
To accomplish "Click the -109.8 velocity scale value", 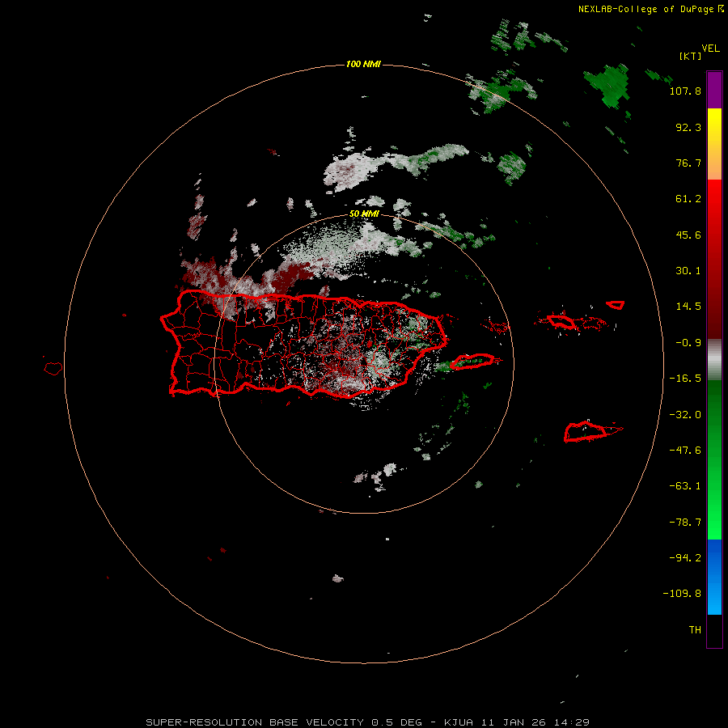I will pyautogui.click(x=682, y=594).
